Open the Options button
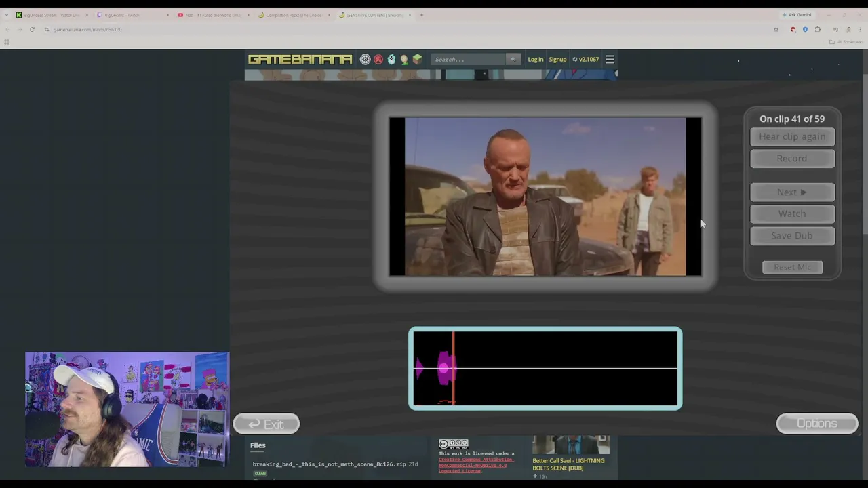 coord(817,424)
